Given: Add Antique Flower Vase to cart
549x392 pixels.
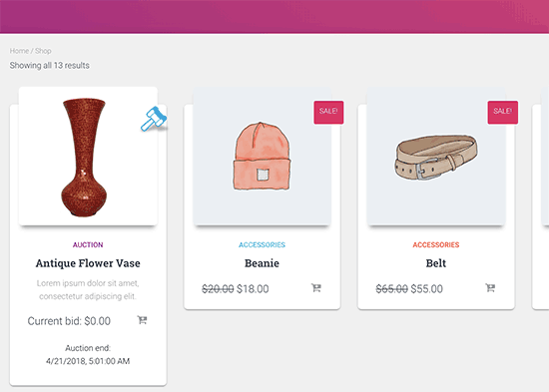Looking at the screenshot, I should pyautogui.click(x=142, y=320).
